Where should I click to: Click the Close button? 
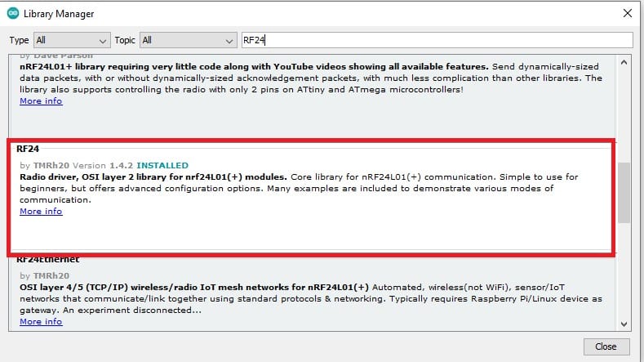pos(606,346)
